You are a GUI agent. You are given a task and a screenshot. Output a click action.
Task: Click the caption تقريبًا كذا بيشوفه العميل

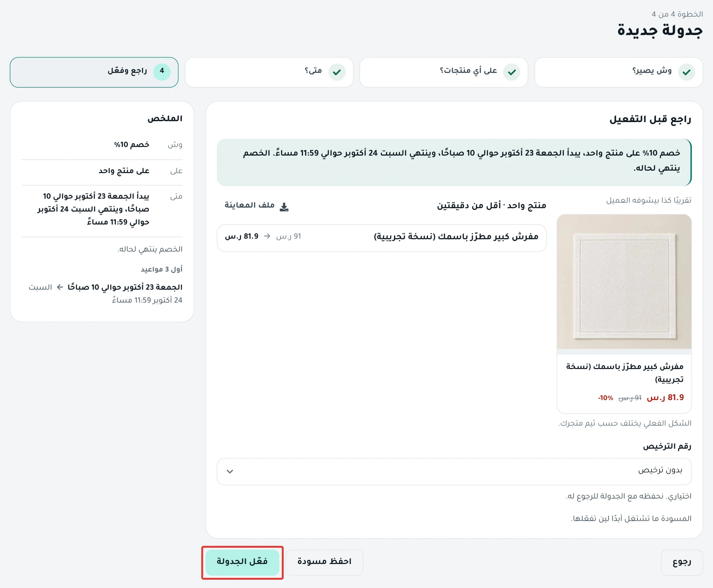(649, 200)
